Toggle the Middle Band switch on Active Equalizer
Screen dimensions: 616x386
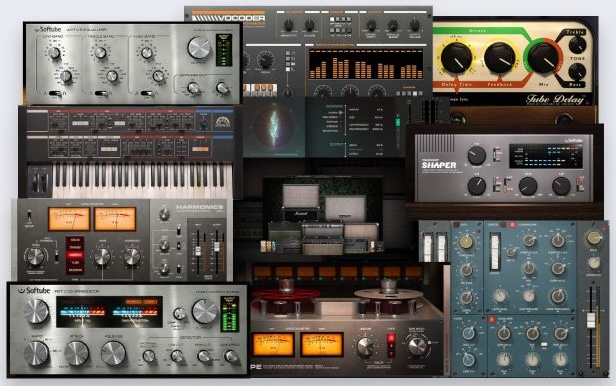pyautogui.click(x=101, y=93)
